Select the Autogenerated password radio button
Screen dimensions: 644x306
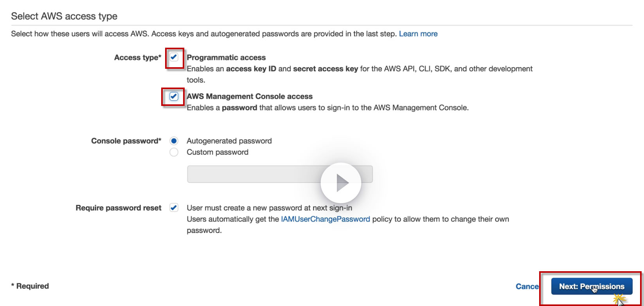pyautogui.click(x=174, y=141)
